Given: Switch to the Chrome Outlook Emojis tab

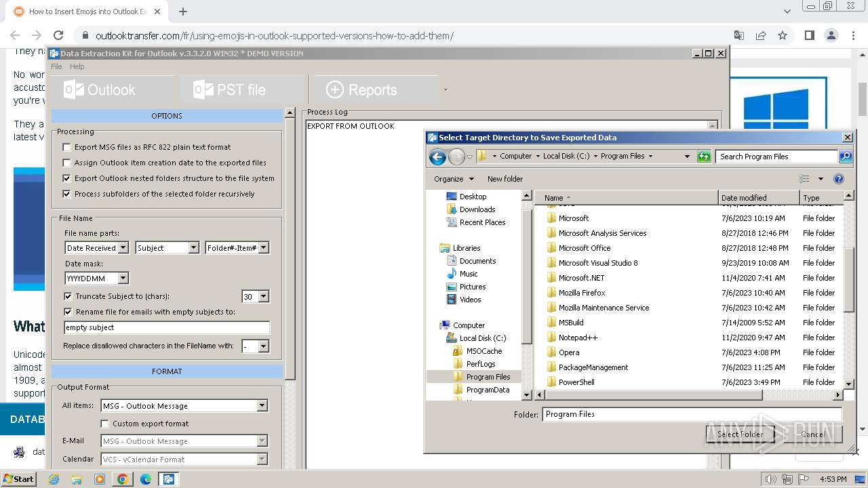Looking at the screenshot, I should click(90, 12).
